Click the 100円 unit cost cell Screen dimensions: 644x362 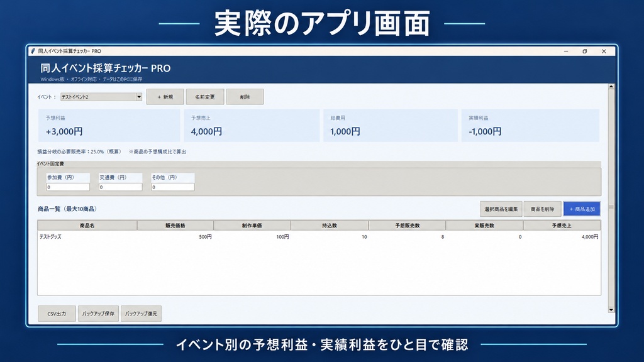[282, 237]
